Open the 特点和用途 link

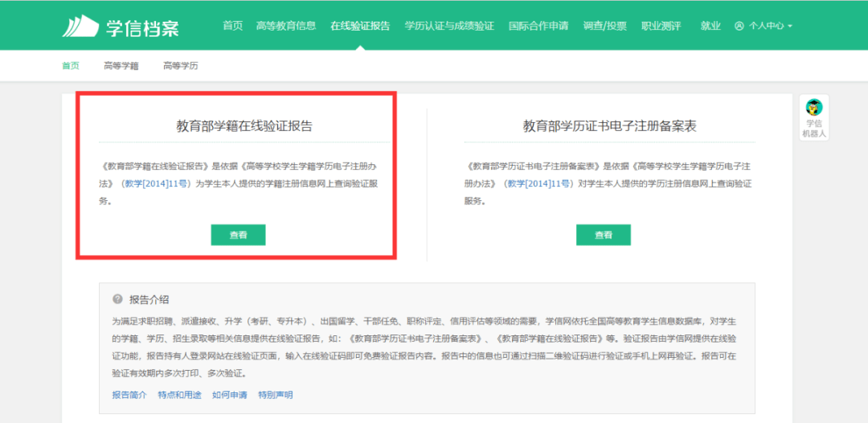pos(180,395)
